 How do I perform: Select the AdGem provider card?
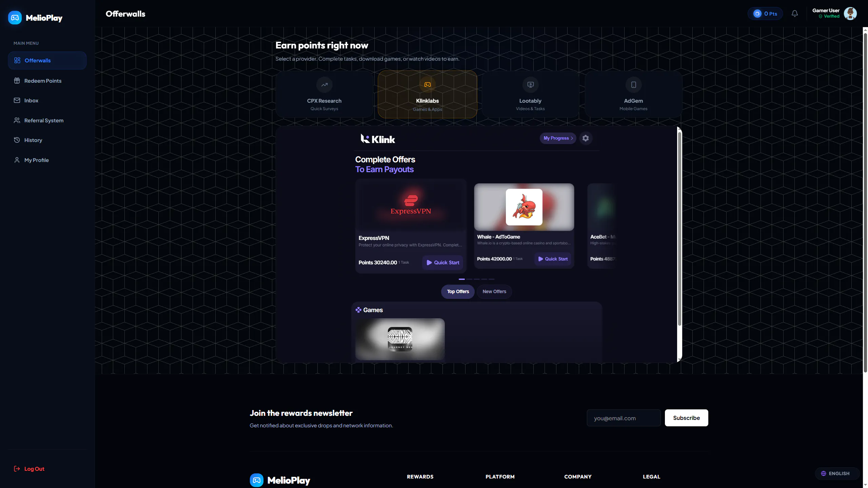(633, 94)
